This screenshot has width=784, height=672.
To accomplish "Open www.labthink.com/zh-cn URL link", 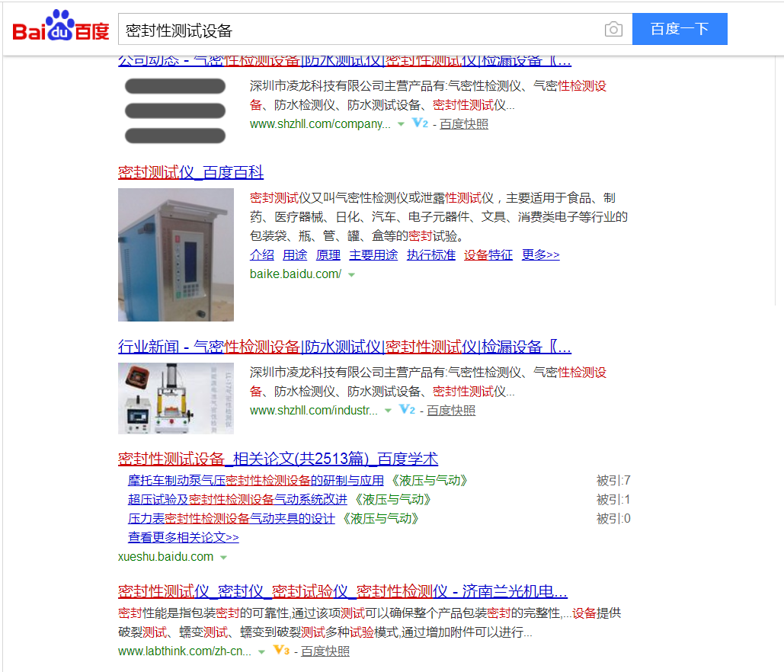I will click(184, 651).
